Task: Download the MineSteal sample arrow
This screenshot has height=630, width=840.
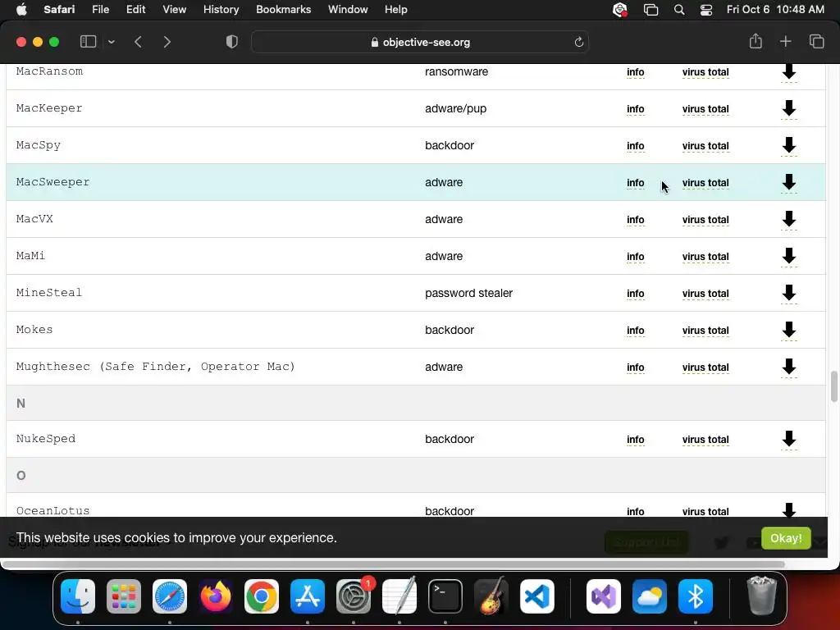Action: pyautogui.click(x=788, y=293)
